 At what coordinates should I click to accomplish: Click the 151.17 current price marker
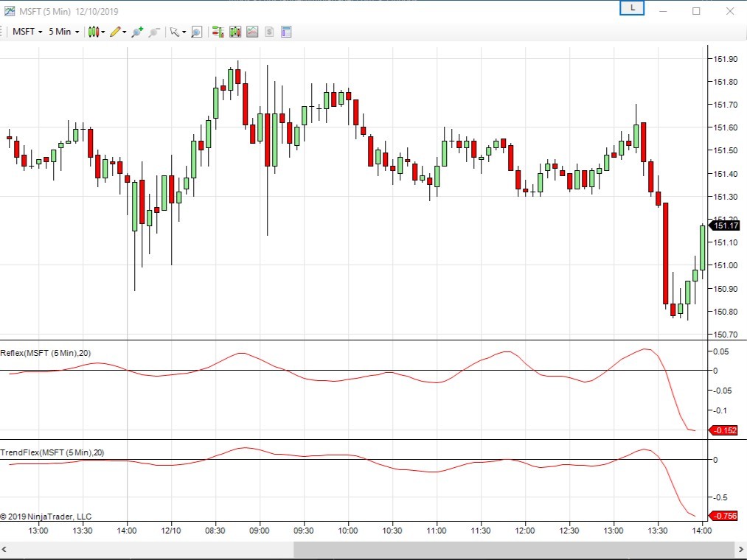(725, 225)
